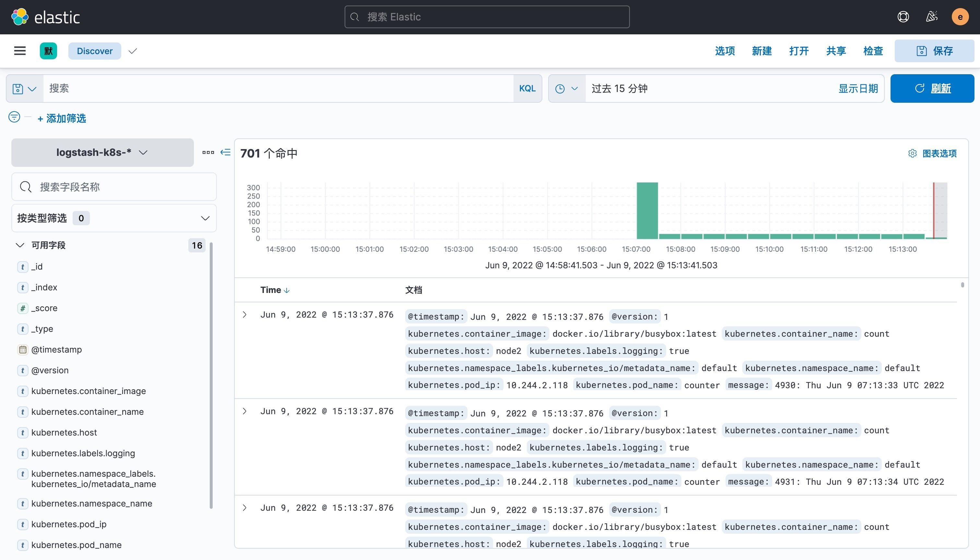
Task: Open the hamburger navigation menu
Action: point(20,51)
